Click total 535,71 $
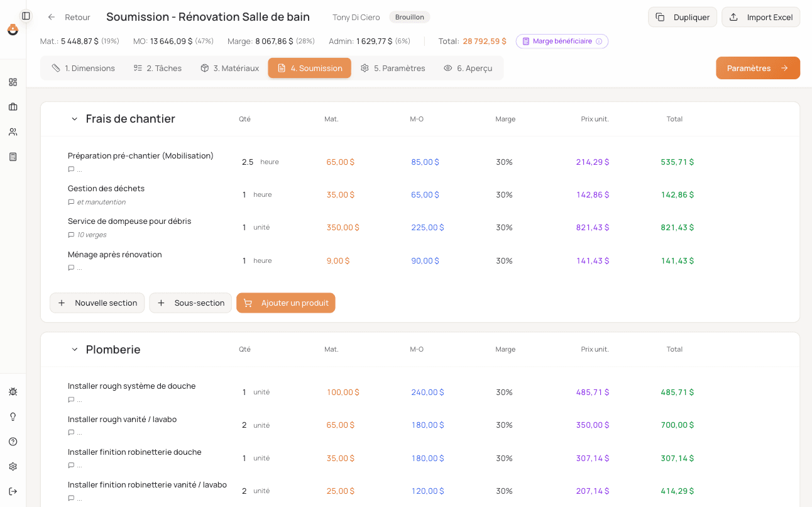The height and width of the screenshot is (507, 812). click(x=678, y=162)
